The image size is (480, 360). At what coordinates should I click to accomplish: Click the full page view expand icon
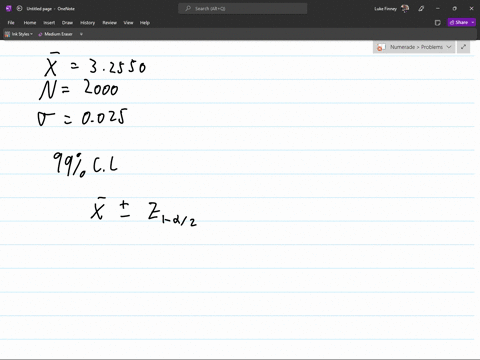tap(463, 47)
